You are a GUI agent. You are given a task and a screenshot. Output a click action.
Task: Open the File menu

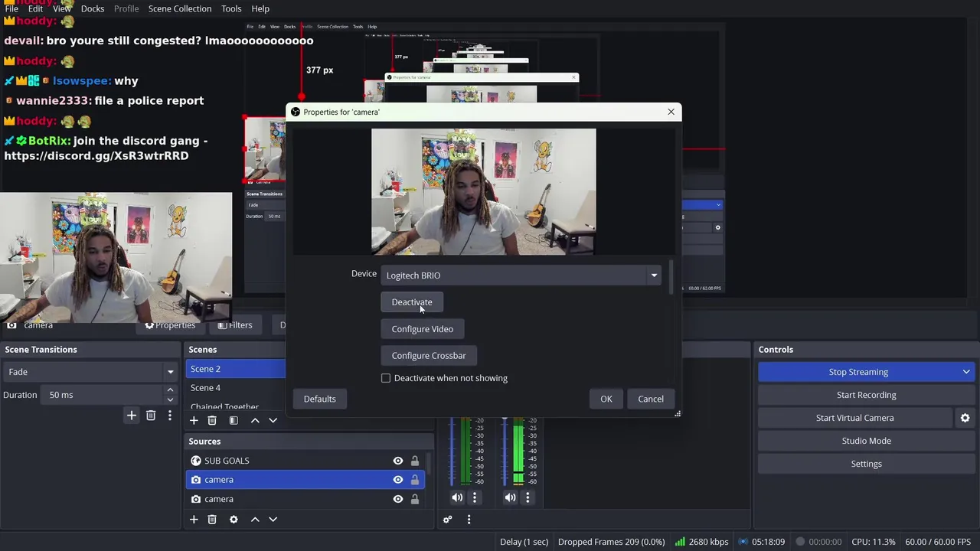11,8
